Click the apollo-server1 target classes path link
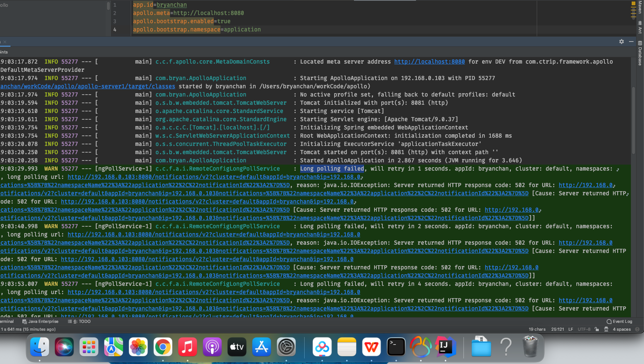Image resolution: width=644 pixels, height=364 pixels. click(87, 86)
